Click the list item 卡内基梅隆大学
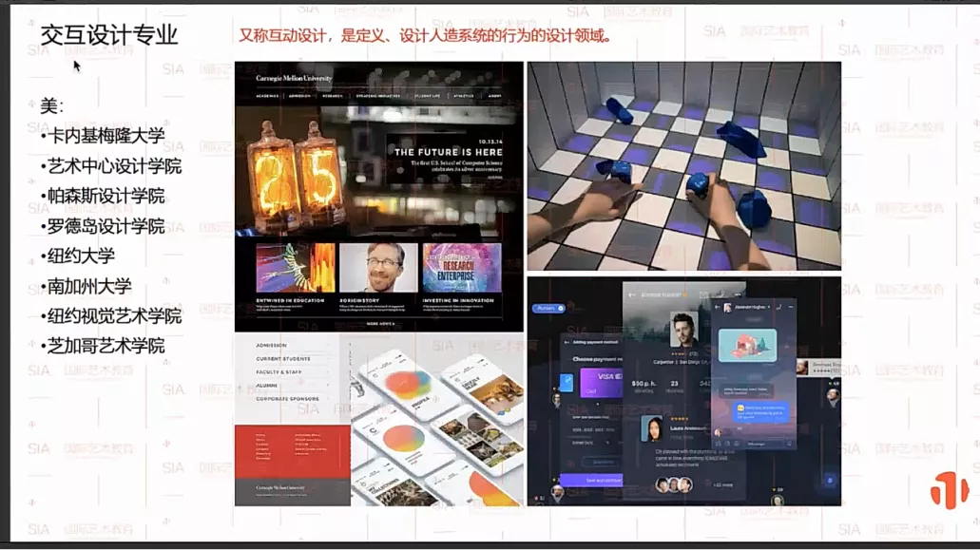This screenshot has height=550, width=980. coord(106,136)
